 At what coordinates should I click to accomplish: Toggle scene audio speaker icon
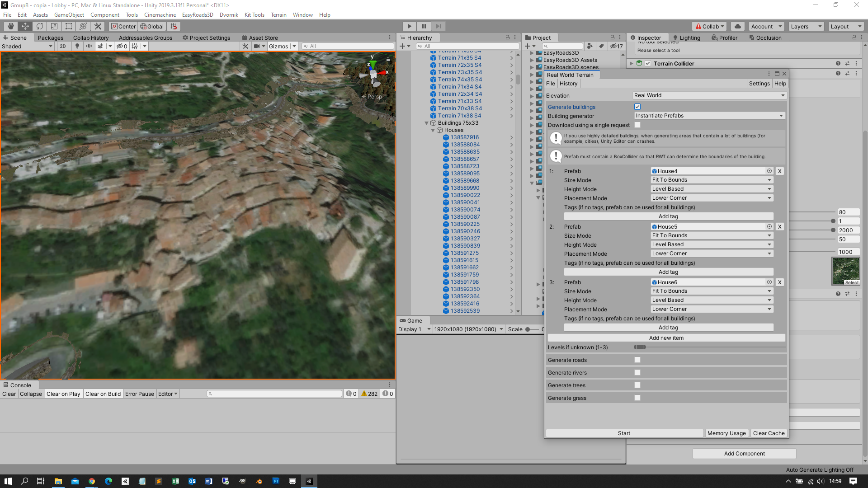pyautogui.click(x=89, y=46)
